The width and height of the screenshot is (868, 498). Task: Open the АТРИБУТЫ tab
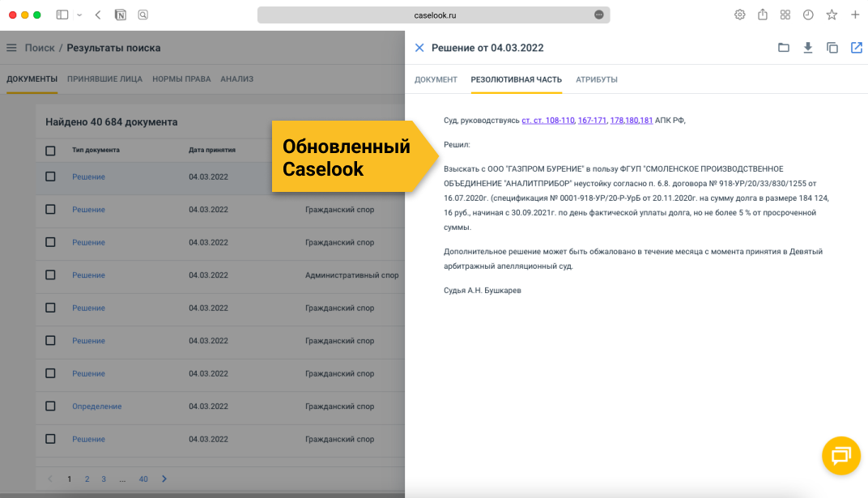(x=596, y=79)
